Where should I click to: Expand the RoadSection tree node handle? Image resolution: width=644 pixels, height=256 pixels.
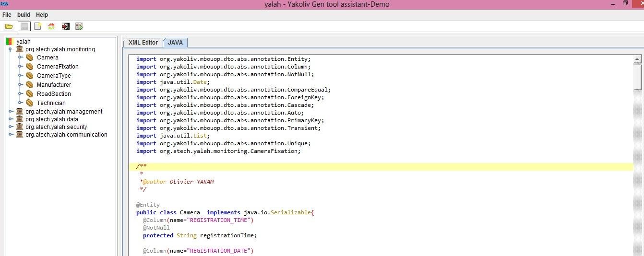20,94
